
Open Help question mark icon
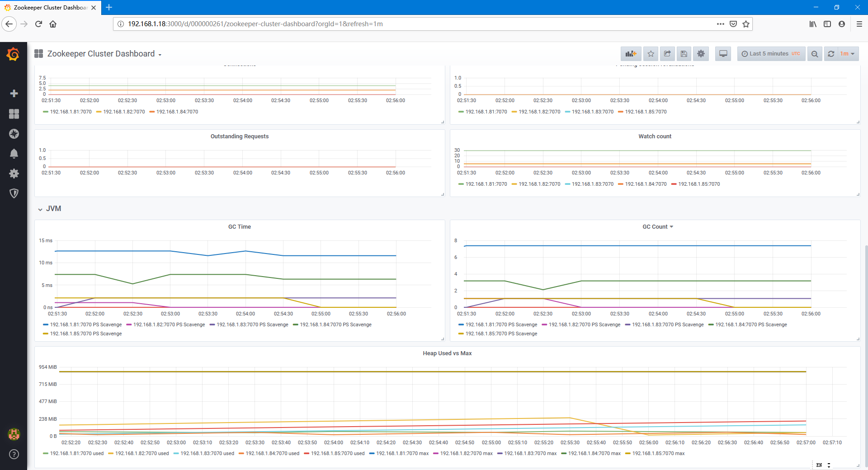click(x=14, y=454)
